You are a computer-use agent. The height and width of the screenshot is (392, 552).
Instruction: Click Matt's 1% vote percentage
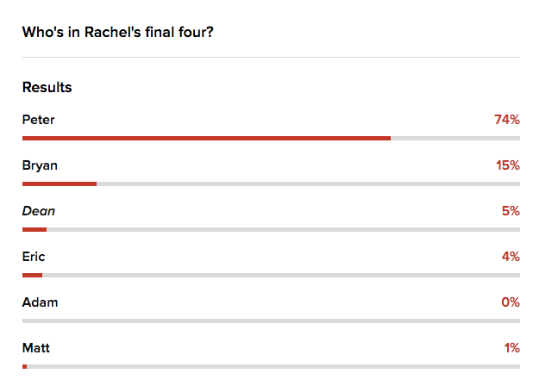click(x=511, y=348)
